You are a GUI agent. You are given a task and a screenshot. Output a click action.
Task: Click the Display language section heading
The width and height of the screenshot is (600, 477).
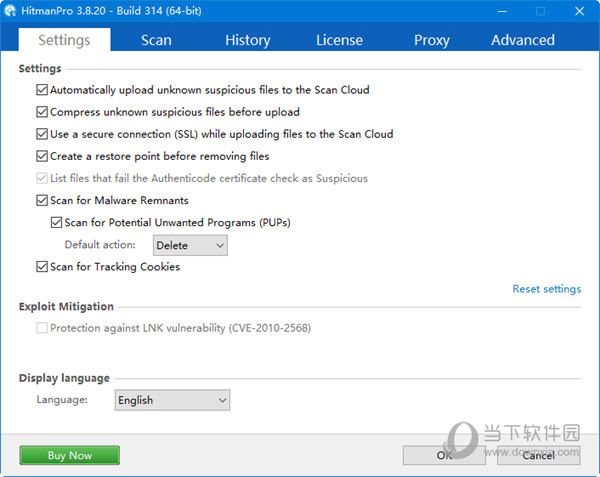pyautogui.click(x=64, y=378)
